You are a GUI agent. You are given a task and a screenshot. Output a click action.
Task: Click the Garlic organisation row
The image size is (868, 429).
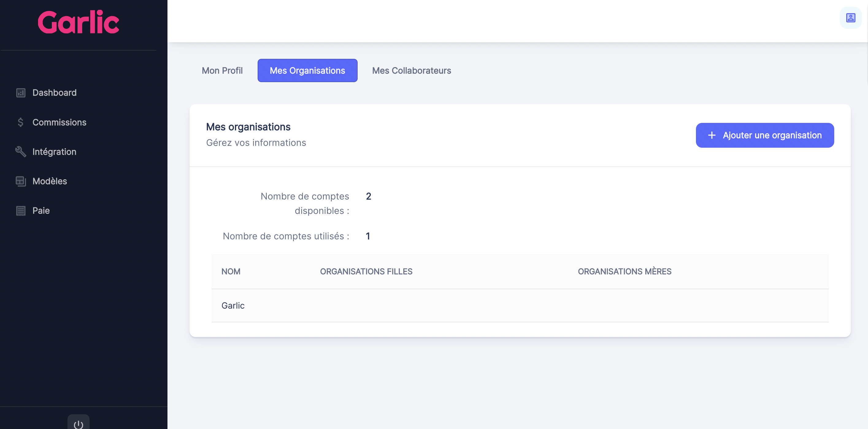(233, 306)
